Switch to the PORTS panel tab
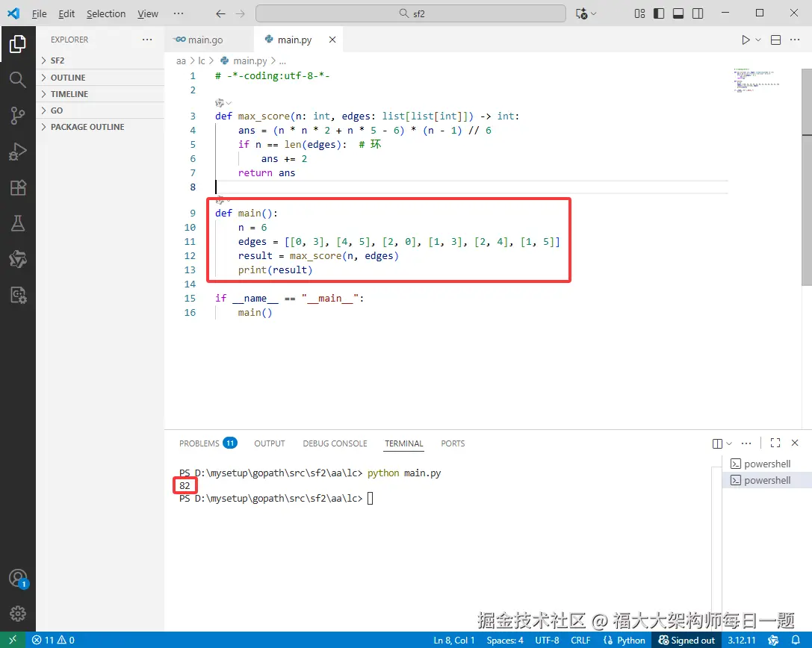The image size is (812, 648). point(453,443)
